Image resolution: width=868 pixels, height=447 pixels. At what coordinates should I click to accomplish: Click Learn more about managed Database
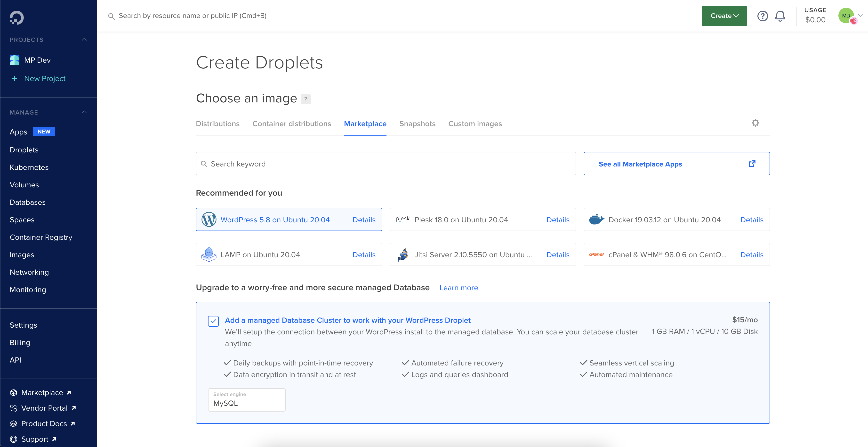(458, 288)
